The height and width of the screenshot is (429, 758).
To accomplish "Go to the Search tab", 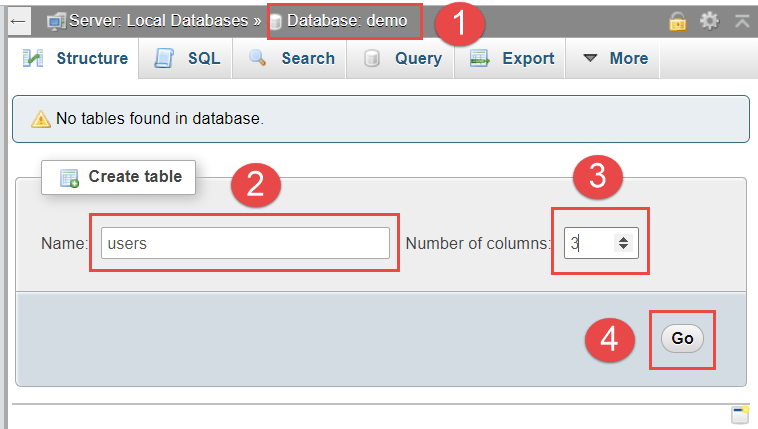I will pyautogui.click(x=292, y=58).
